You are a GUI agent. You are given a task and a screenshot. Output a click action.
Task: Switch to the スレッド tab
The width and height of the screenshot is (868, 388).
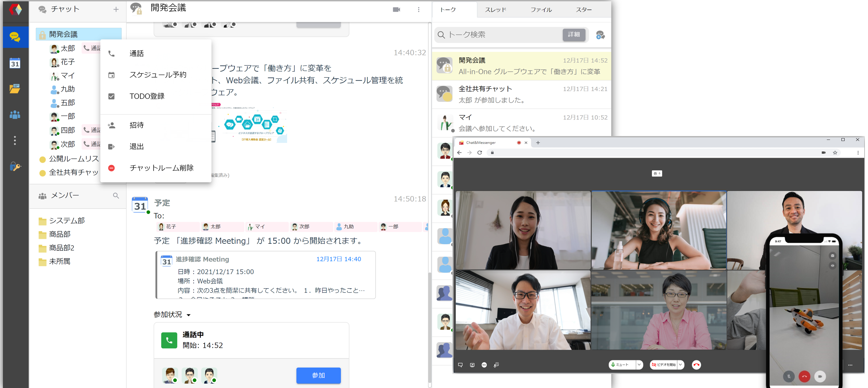point(495,10)
